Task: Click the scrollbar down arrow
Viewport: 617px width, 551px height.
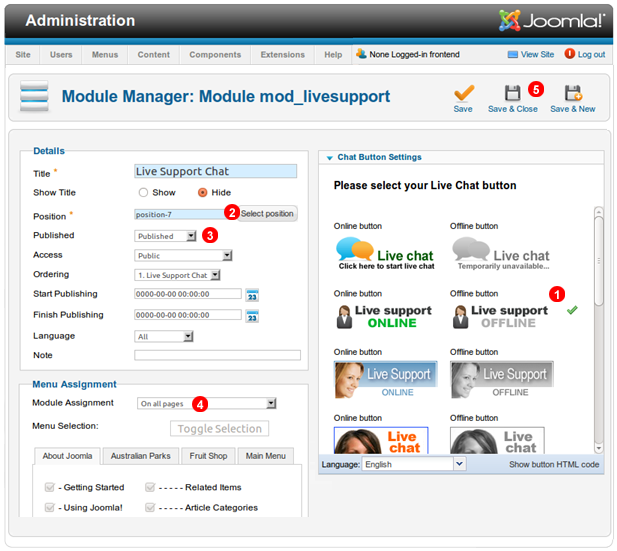Action: 599,448
